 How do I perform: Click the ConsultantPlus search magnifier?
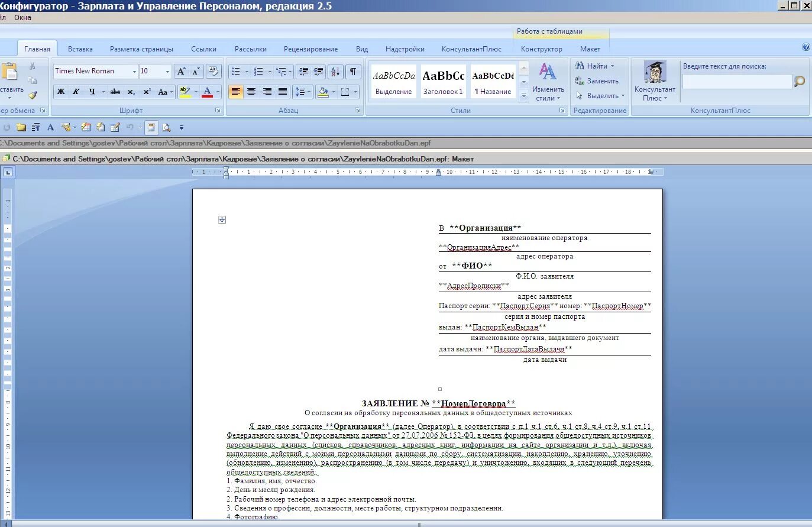(800, 82)
